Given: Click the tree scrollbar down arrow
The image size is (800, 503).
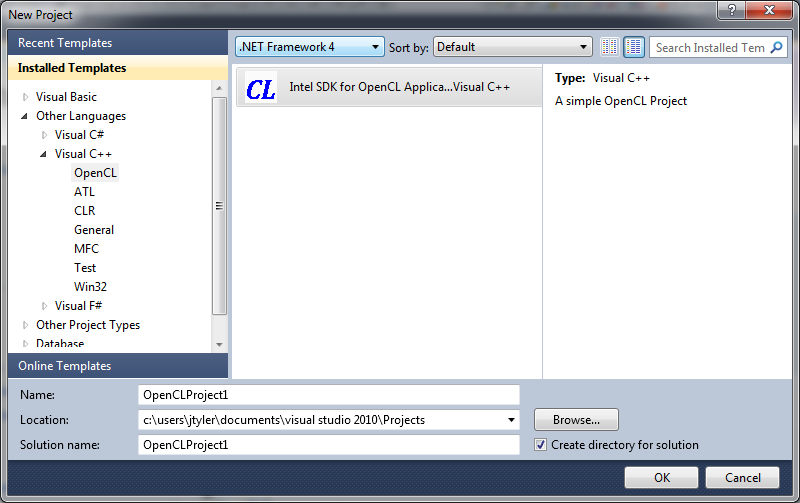Looking at the screenshot, I should tap(219, 345).
